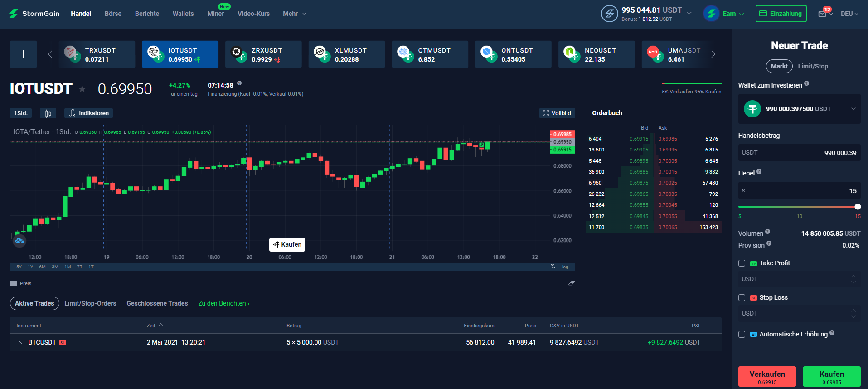This screenshot has height=389, width=868.
Task: Select the ONTUSDT instrument card
Action: tap(513, 54)
